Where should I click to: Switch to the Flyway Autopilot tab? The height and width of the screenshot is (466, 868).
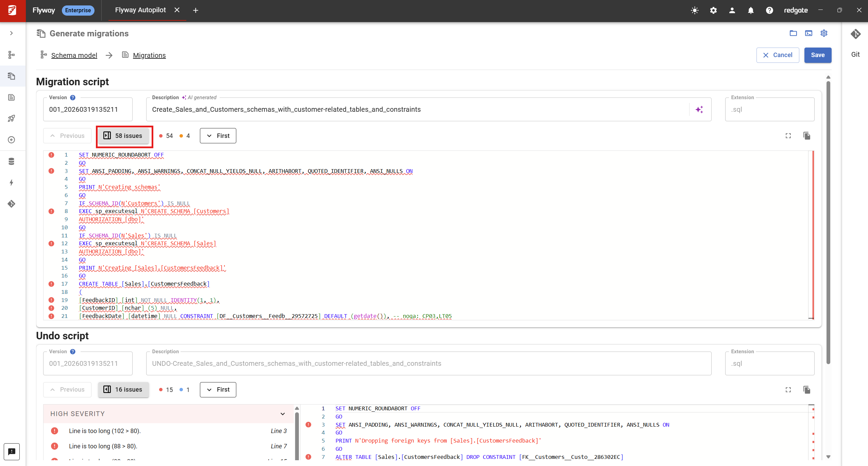[140, 10]
